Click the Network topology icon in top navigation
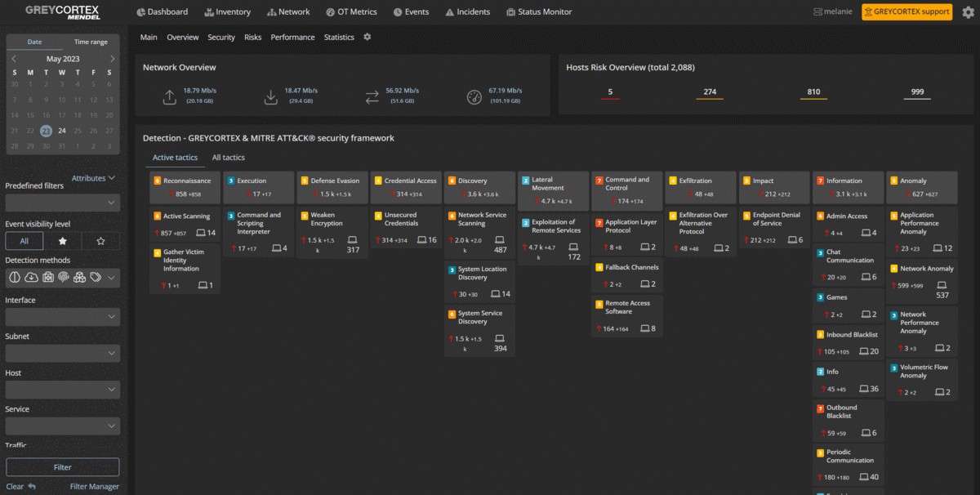Screen dimensions: 980x495 tap(270, 12)
